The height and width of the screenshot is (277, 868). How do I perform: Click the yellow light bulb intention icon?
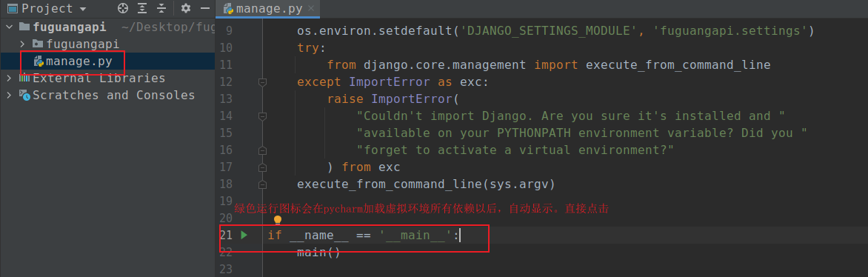(278, 220)
